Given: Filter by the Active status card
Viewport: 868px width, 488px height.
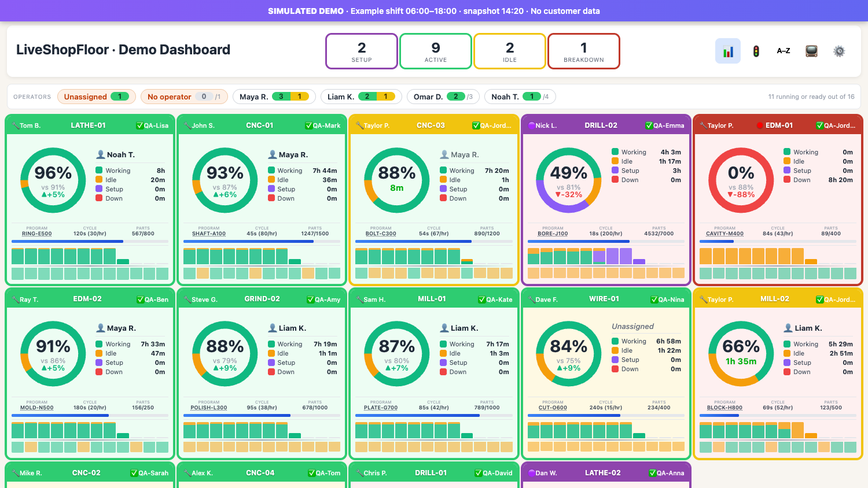Looking at the screenshot, I should tap(436, 51).
